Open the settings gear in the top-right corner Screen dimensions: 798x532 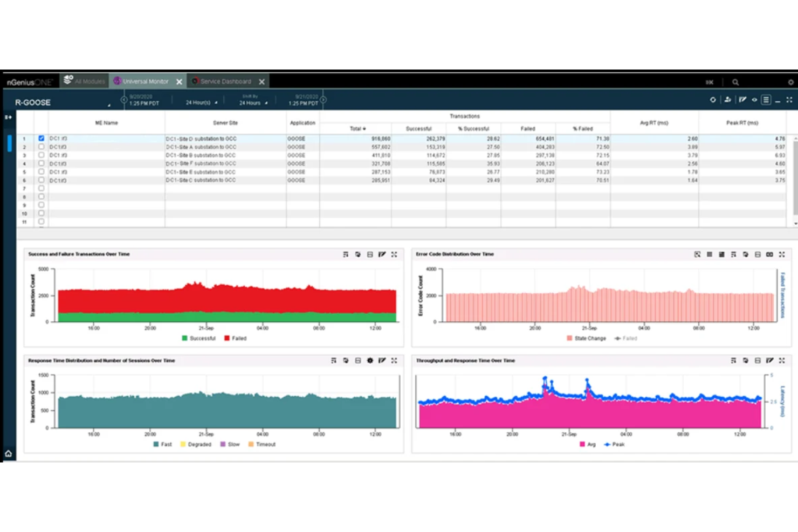(x=790, y=81)
